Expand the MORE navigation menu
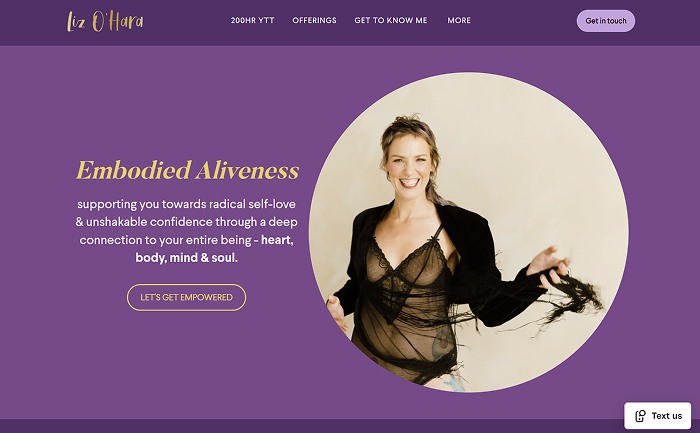The width and height of the screenshot is (700, 433). (459, 21)
